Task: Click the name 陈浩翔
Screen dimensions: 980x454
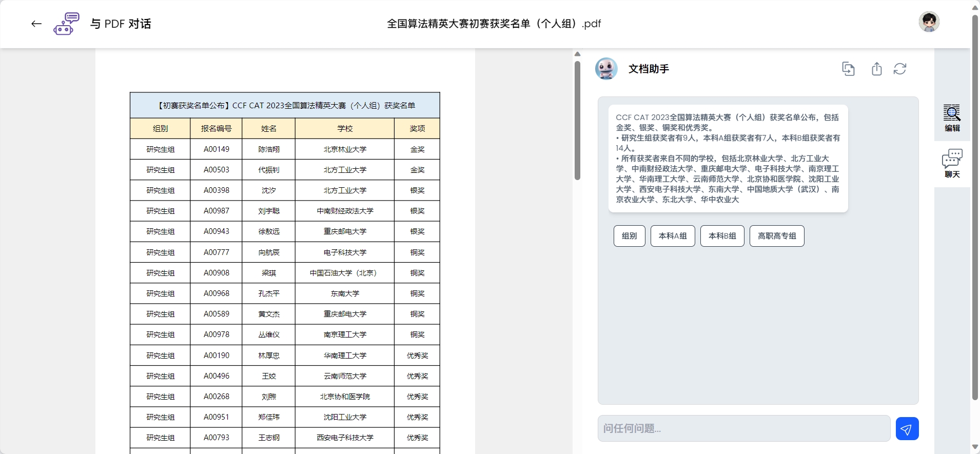Action: [269, 149]
